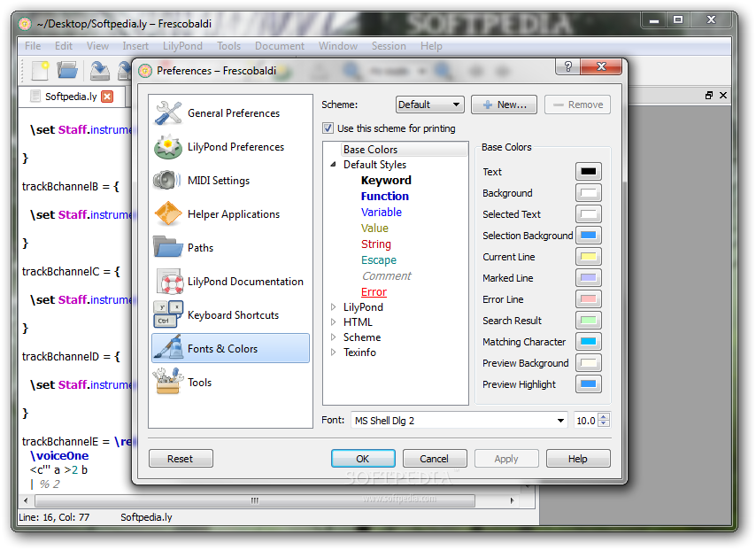Collapse the Default Styles tree node
This screenshot has width=756, height=550.
(333, 165)
